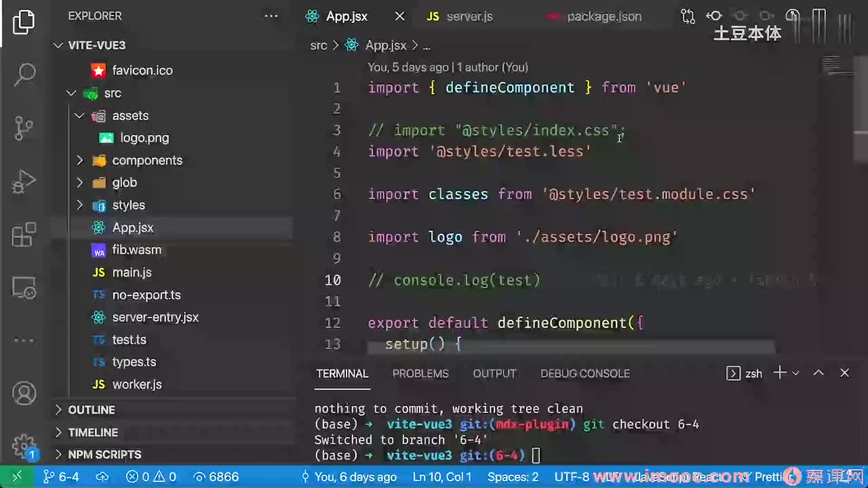Click the zsh shell icon in terminal panel
Viewport: 868px width, 488px height.
733,373
